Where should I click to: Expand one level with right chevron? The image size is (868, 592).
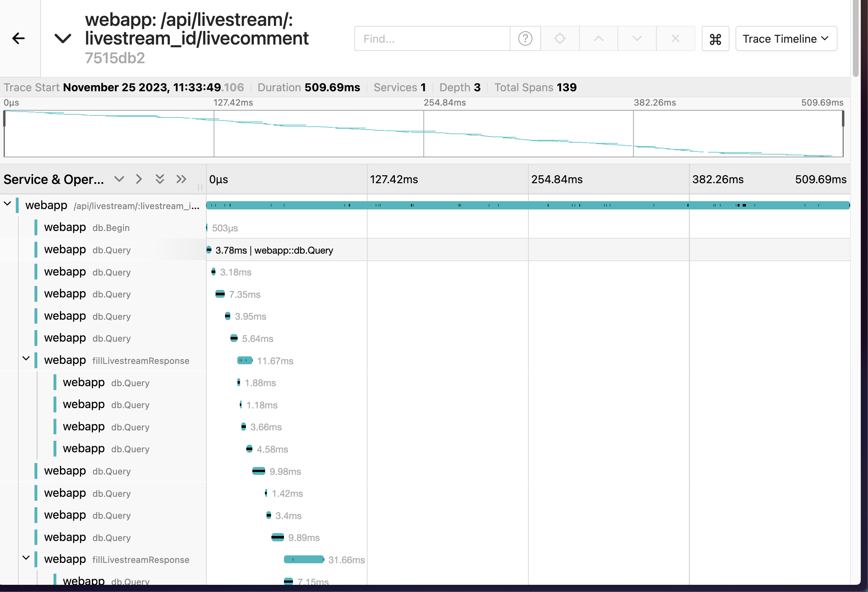[x=139, y=179]
